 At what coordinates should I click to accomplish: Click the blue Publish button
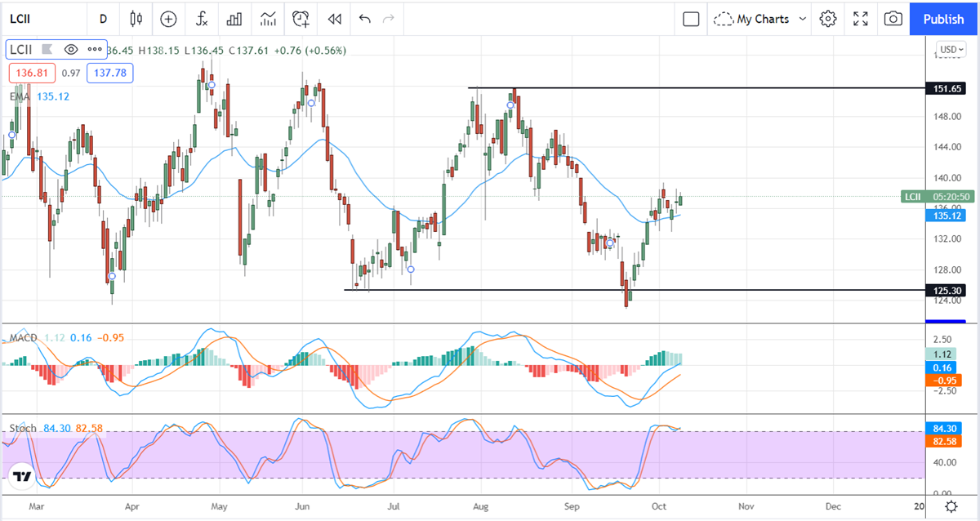point(943,18)
